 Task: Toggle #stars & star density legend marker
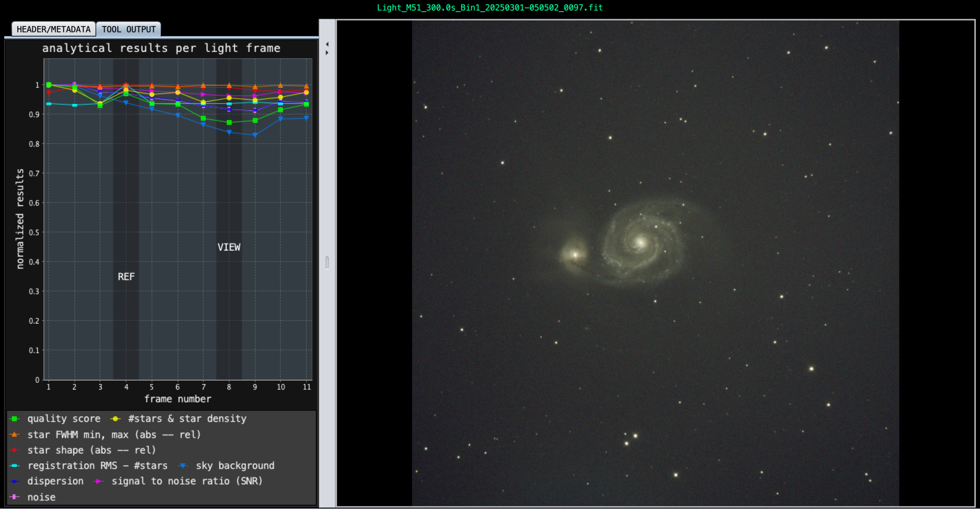pyautogui.click(x=115, y=419)
